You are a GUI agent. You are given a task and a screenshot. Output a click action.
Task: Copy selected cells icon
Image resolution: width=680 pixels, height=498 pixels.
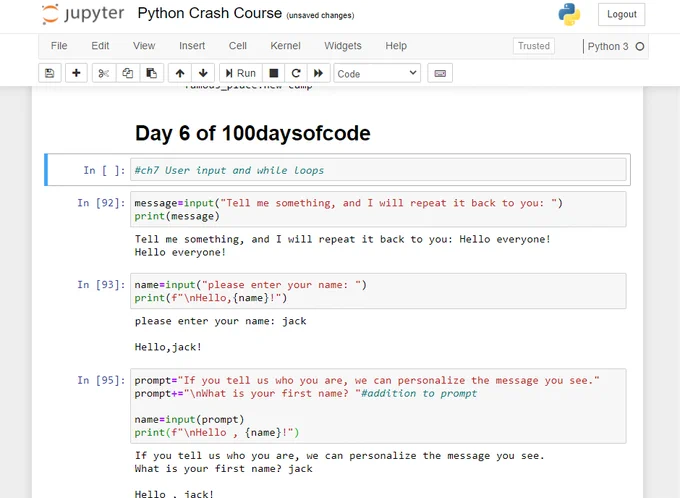[128, 73]
